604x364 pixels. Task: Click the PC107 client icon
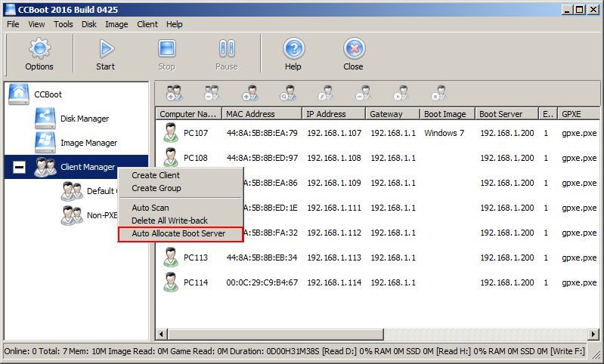point(171,133)
